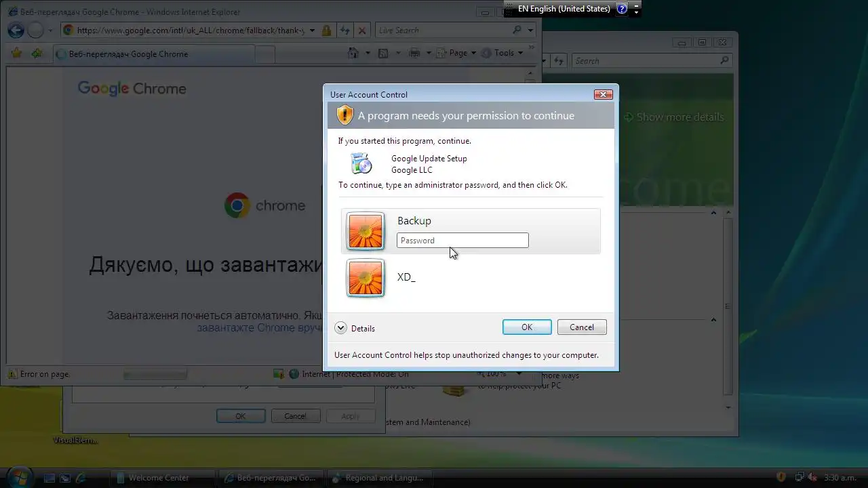Launch Internet Explorer from quick launch

point(81,478)
